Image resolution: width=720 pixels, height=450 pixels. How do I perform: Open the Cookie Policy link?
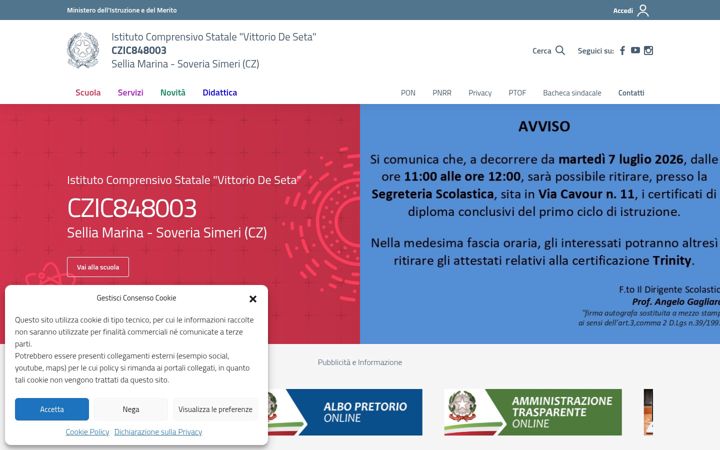pyautogui.click(x=87, y=432)
